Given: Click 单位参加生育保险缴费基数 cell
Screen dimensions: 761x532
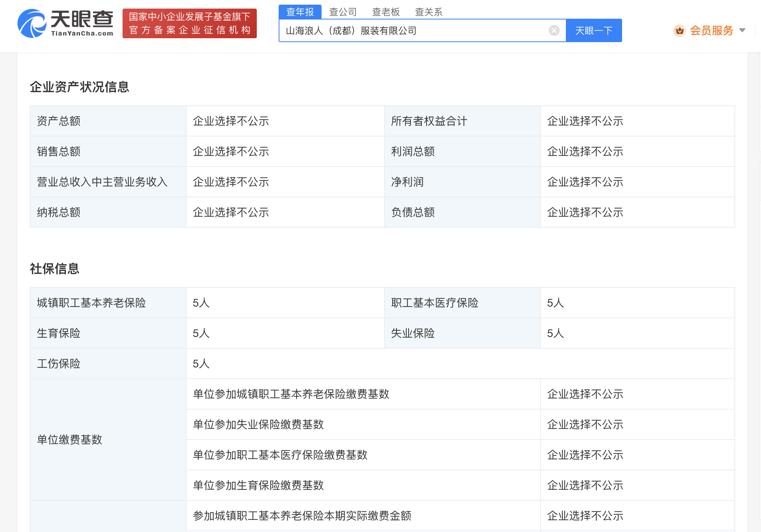Looking at the screenshot, I should pos(363,485).
